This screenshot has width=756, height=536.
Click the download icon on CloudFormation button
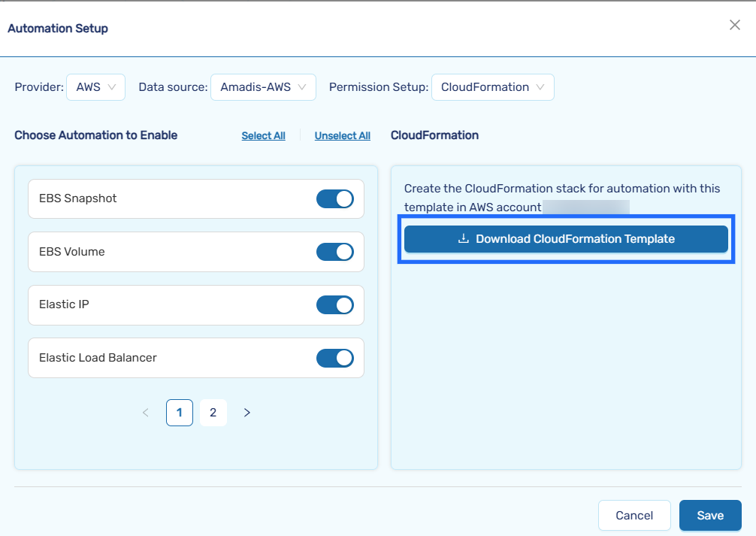point(464,239)
